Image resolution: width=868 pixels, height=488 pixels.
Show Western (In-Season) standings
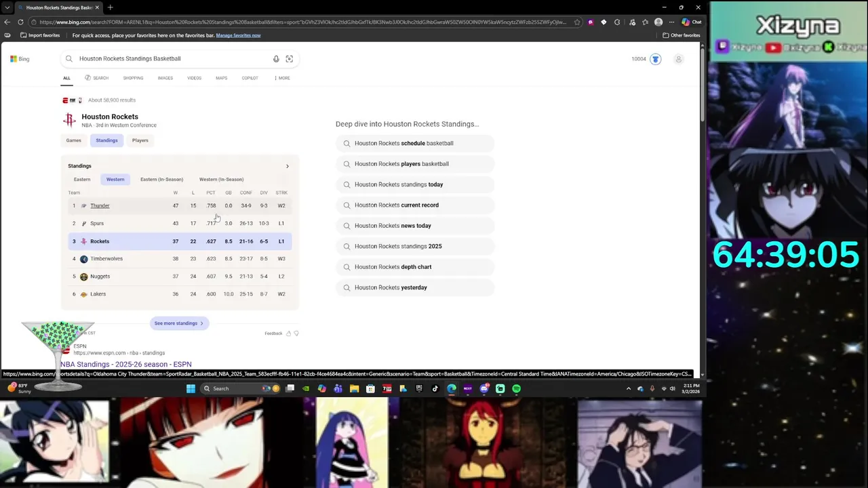(x=221, y=180)
